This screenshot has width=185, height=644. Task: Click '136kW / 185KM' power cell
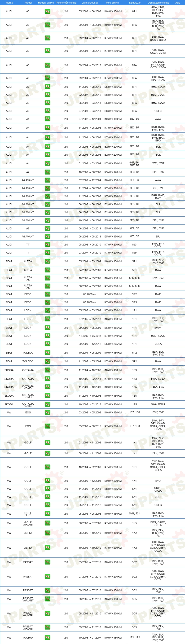coord(113,328)
